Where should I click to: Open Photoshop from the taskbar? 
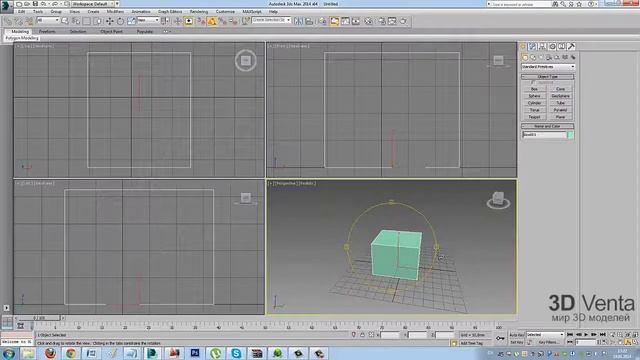(195, 353)
